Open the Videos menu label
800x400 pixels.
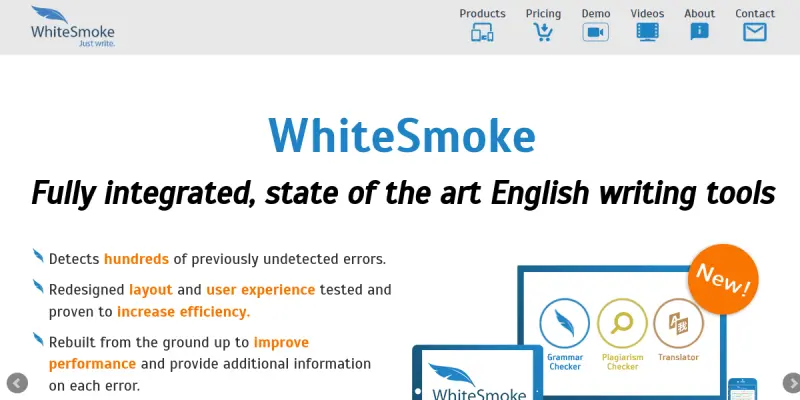coord(647,13)
